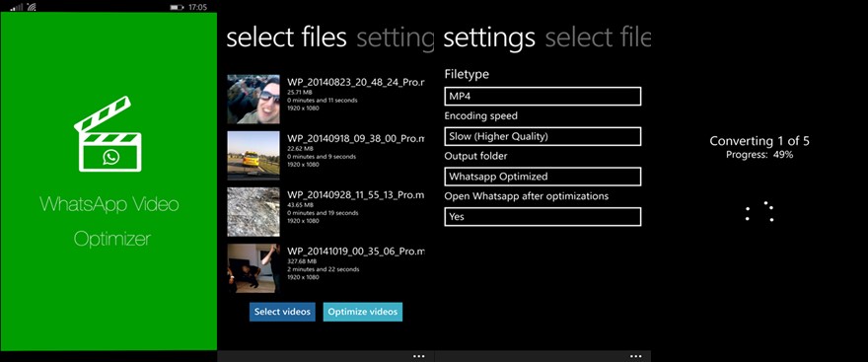This screenshot has height=362, width=868.
Task: Change the Output folder Whatsapp Optimized field
Action: [542, 177]
